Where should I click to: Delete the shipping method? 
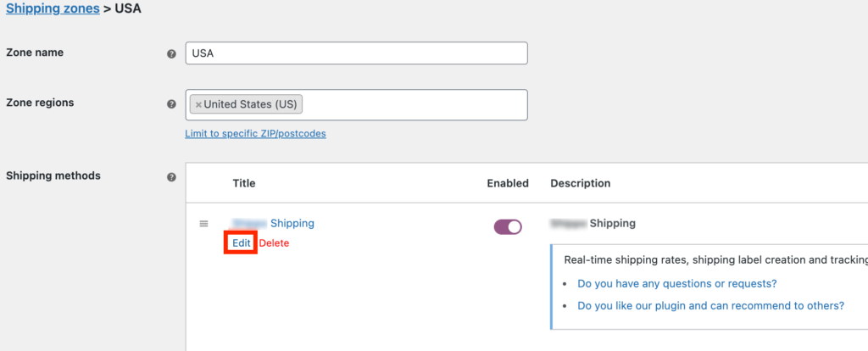(x=274, y=243)
